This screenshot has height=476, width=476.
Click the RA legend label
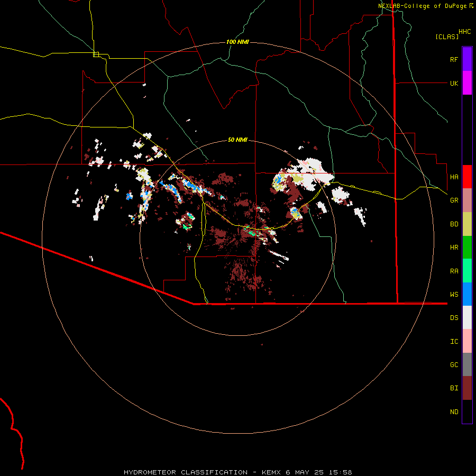point(454,271)
